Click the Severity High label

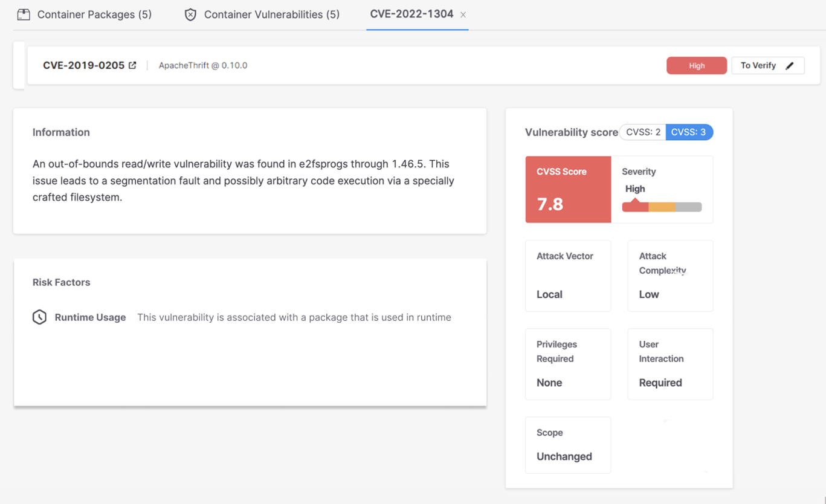pyautogui.click(x=635, y=189)
